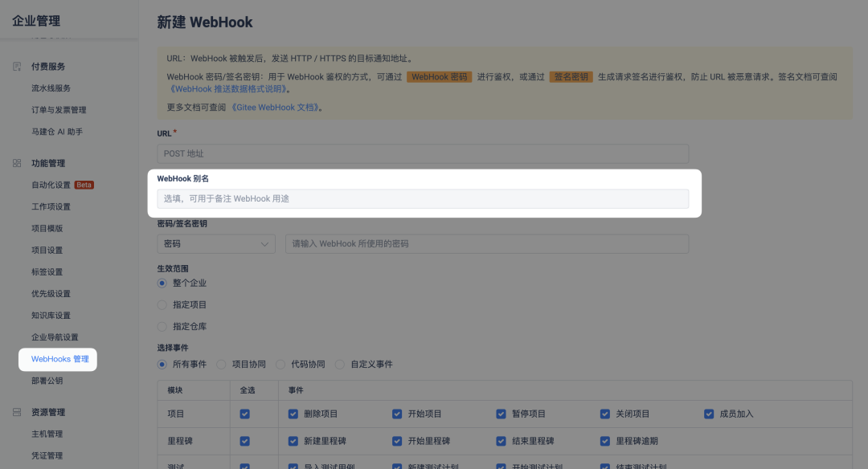Click the Beta badge next to 自动化设置
The image size is (868, 469).
pos(84,185)
